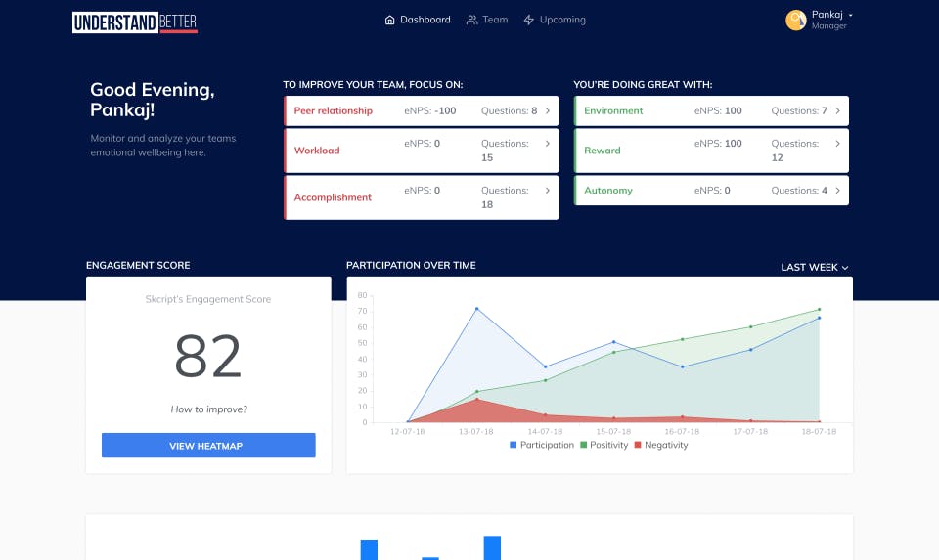The width and height of the screenshot is (939, 560).
Task: Click the Team people icon
Action: 471,20
